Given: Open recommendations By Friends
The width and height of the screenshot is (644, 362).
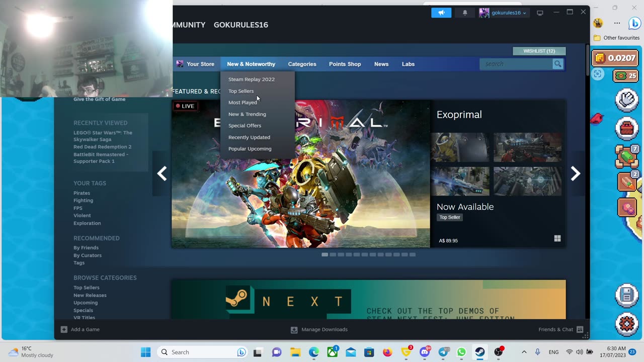Looking at the screenshot, I should point(86,248).
